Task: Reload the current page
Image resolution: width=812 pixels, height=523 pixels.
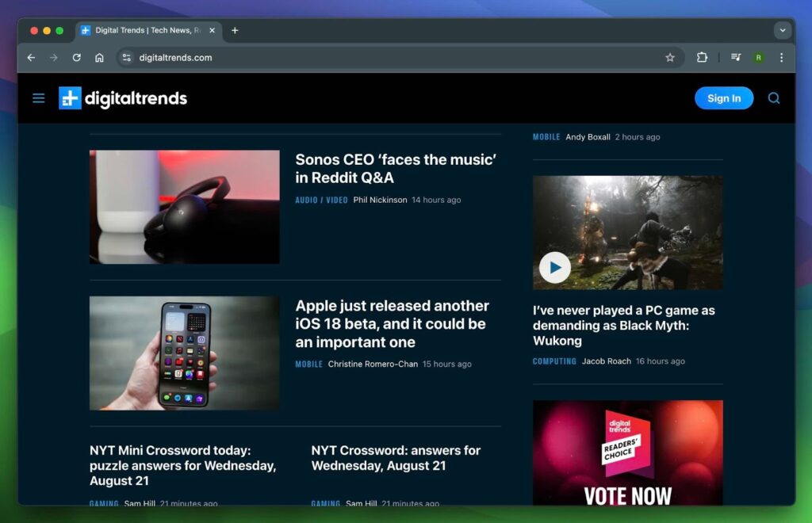Action: click(77, 57)
